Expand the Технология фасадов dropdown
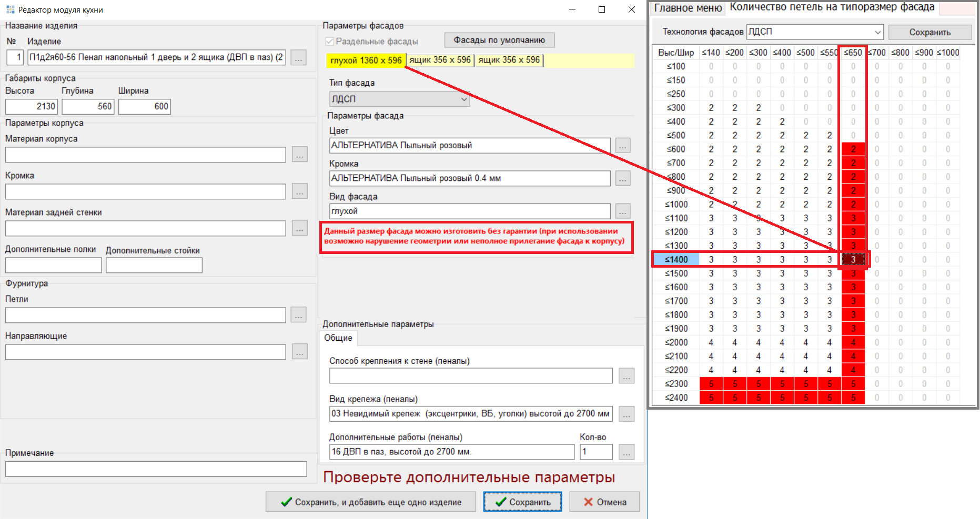The image size is (980, 519). (x=815, y=32)
